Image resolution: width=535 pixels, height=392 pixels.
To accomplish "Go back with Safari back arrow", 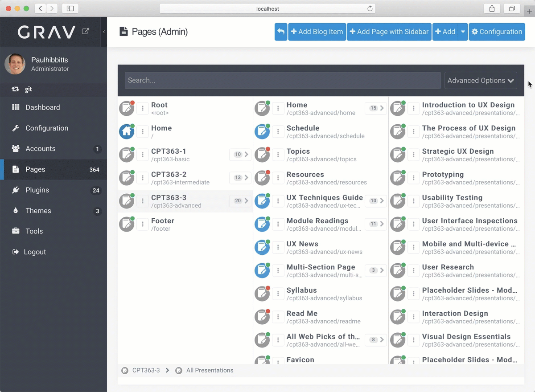I will pyautogui.click(x=41, y=8).
